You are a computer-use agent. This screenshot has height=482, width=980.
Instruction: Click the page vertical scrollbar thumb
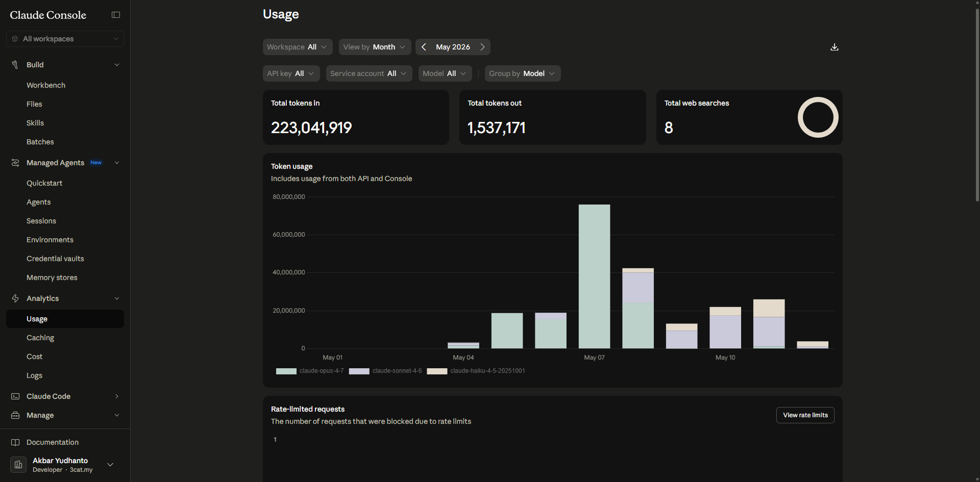click(x=977, y=105)
